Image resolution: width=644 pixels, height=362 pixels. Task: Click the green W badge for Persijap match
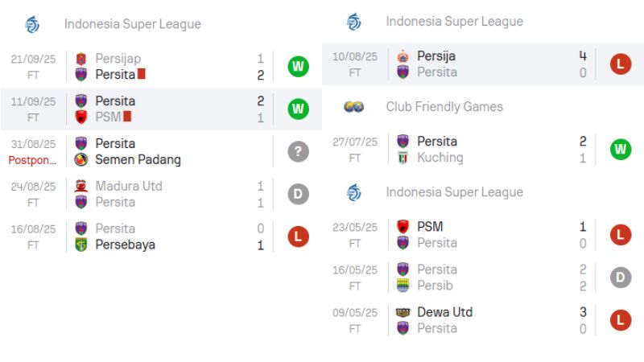coord(299,67)
